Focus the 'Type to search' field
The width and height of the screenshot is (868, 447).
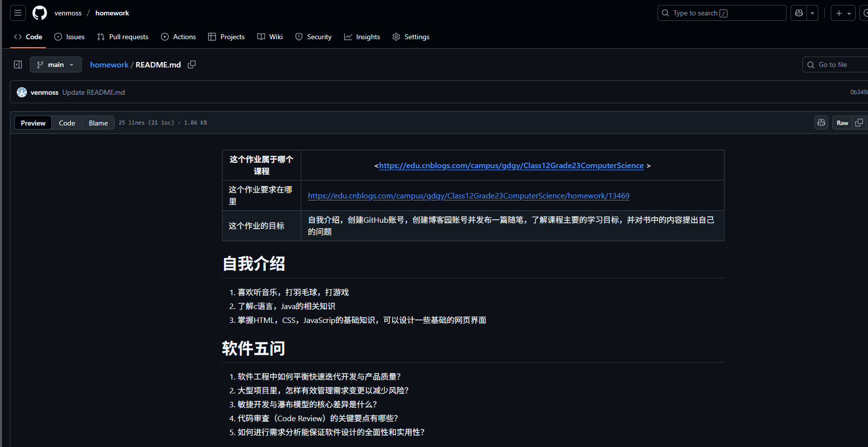point(722,13)
